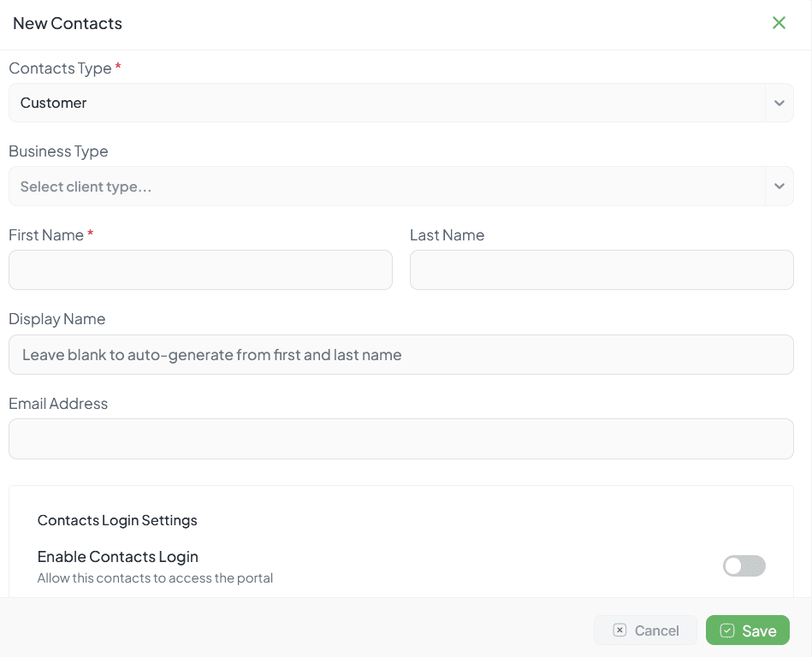812x657 pixels.
Task: Click the Email Address input
Action: pos(400,439)
